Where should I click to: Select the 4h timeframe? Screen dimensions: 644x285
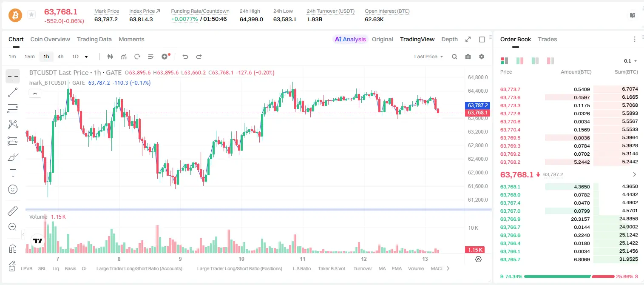(60, 57)
